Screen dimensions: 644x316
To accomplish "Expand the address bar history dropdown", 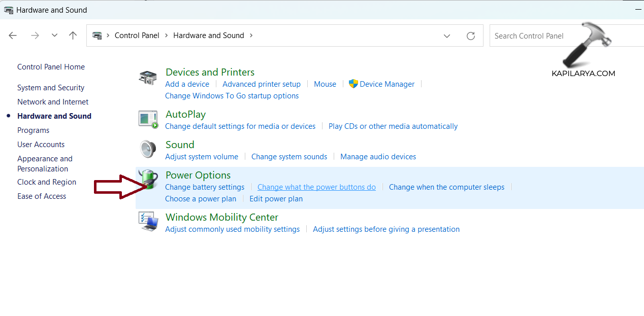I will pos(447,36).
